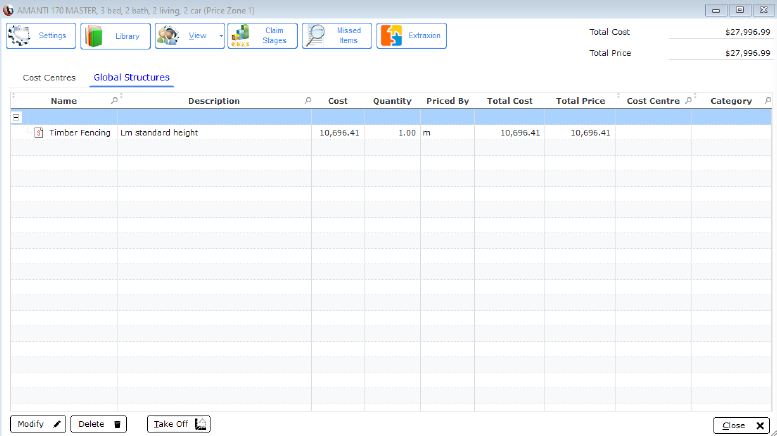Screen dimensions: 777x436
Task: Open Missed Items
Action: pos(337,36)
